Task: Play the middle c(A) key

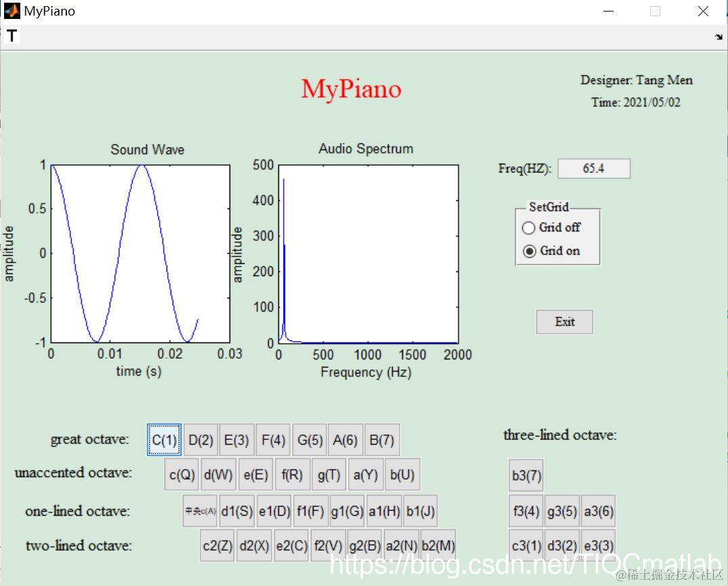Action: click(x=200, y=511)
